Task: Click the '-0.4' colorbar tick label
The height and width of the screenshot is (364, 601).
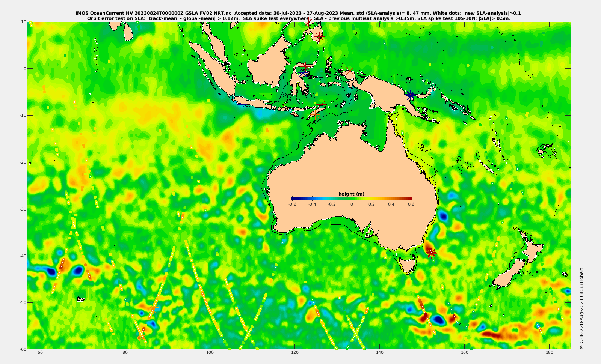Action: click(312, 204)
